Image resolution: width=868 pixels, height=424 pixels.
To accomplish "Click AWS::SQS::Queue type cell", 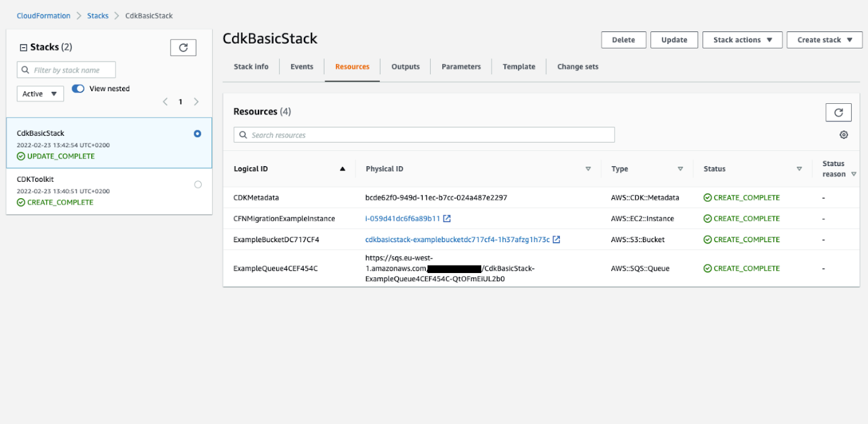I will click(640, 269).
